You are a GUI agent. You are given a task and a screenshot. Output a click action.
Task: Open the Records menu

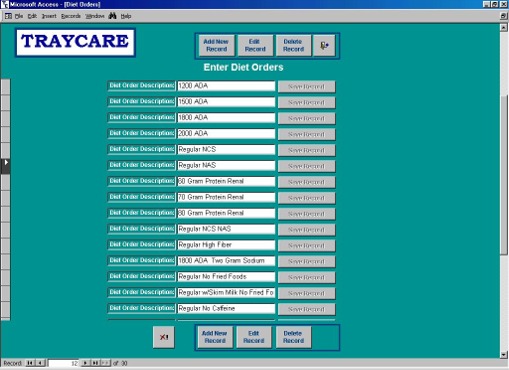click(x=71, y=16)
